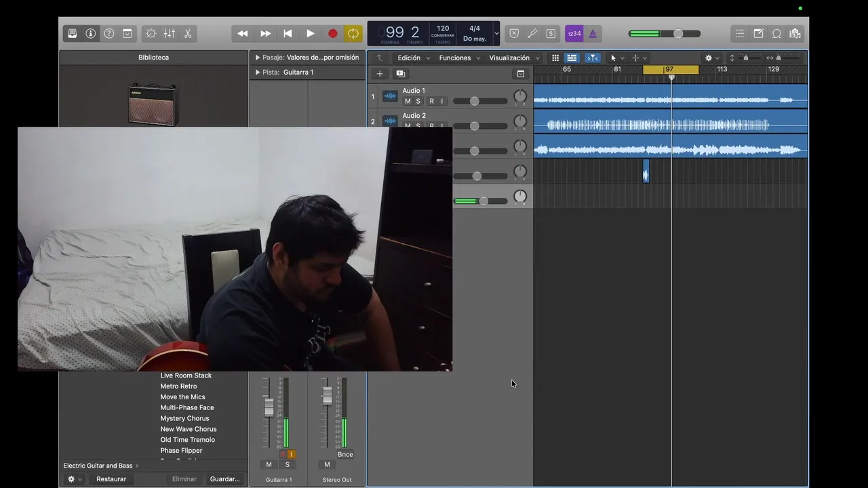Viewport: 868px width, 488px height.
Task: Open the gear settings dropdown in tracks area
Action: point(712,58)
